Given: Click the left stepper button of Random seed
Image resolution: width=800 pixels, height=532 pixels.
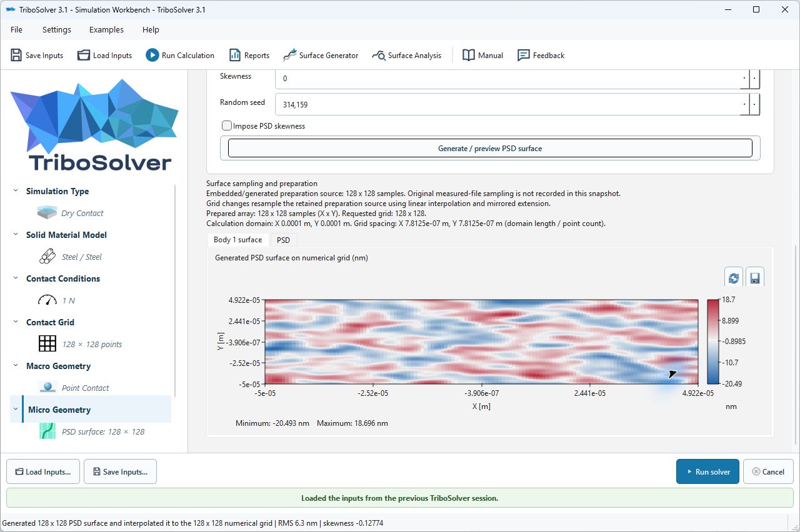Looking at the screenshot, I should tap(744, 104).
